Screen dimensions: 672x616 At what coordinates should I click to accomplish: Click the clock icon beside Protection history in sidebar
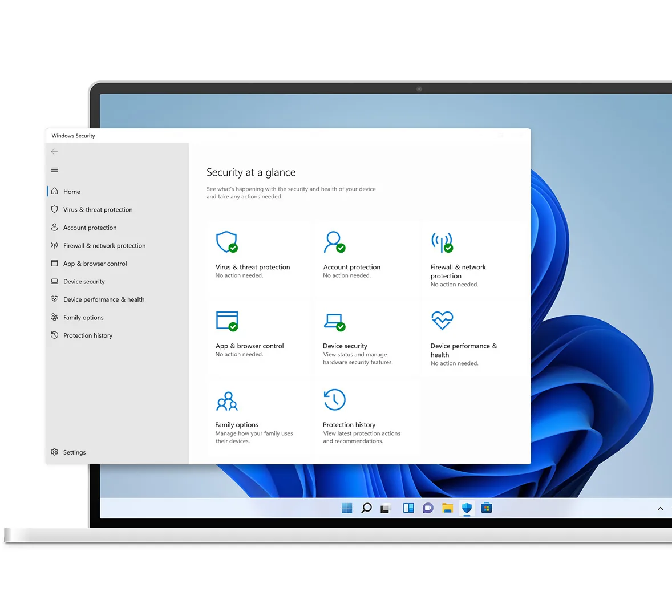pyautogui.click(x=54, y=335)
